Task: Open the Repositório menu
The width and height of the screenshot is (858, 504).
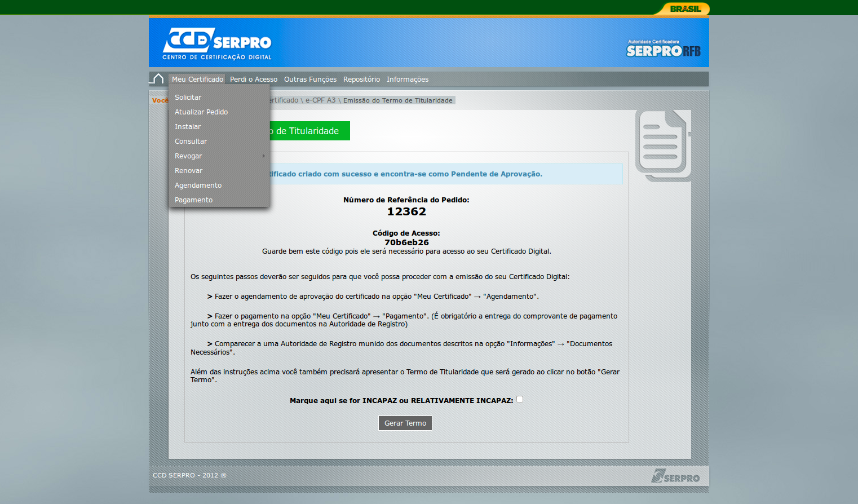Action: point(361,79)
